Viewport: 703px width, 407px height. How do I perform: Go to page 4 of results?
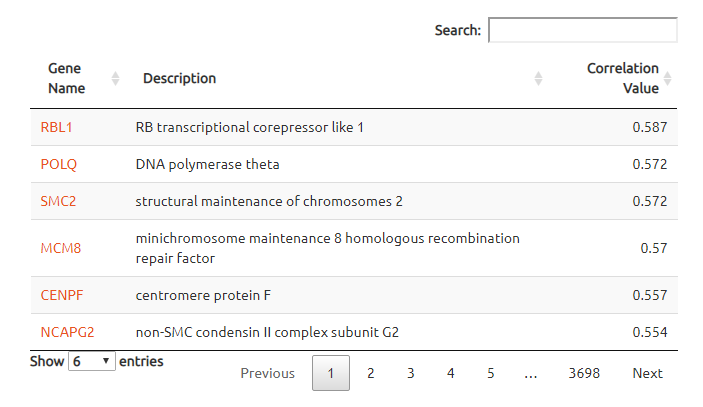coord(451,373)
